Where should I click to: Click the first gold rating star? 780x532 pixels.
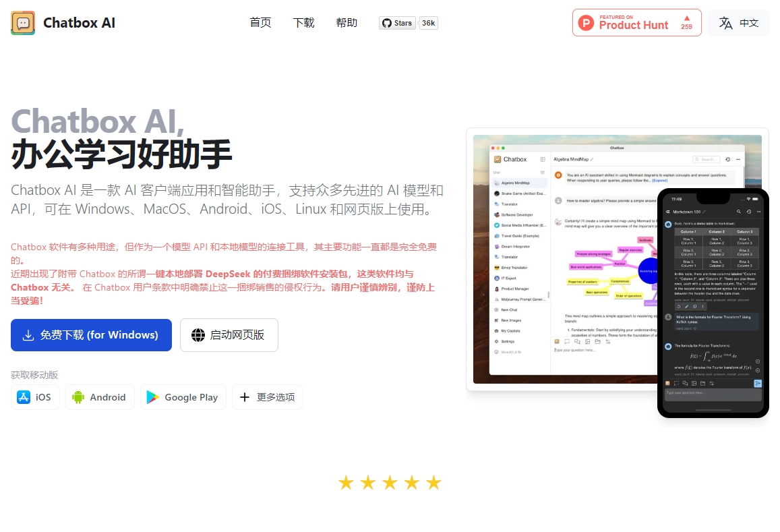click(x=347, y=482)
